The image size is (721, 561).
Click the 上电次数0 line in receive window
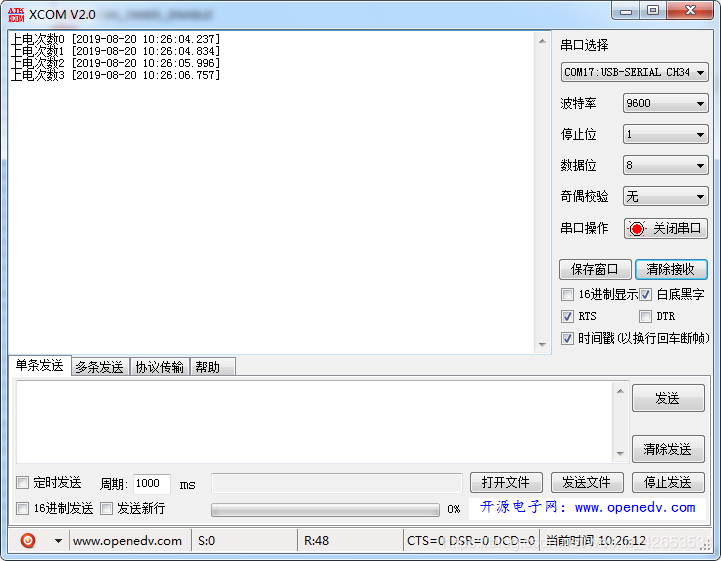(x=115, y=39)
